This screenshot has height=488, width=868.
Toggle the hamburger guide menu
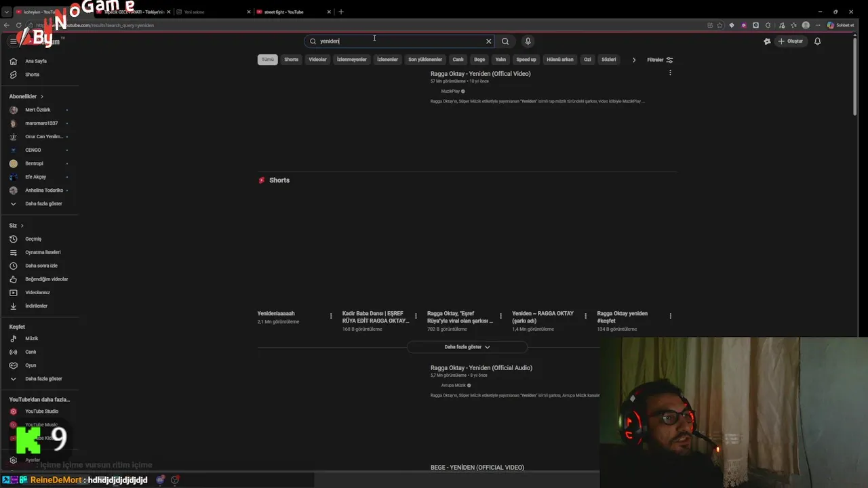[x=13, y=41]
